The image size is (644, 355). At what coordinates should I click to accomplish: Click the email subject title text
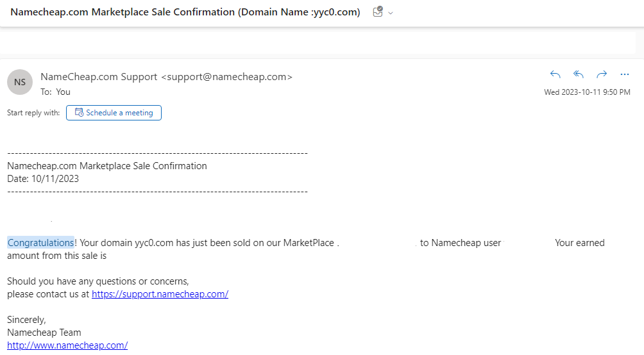click(185, 12)
